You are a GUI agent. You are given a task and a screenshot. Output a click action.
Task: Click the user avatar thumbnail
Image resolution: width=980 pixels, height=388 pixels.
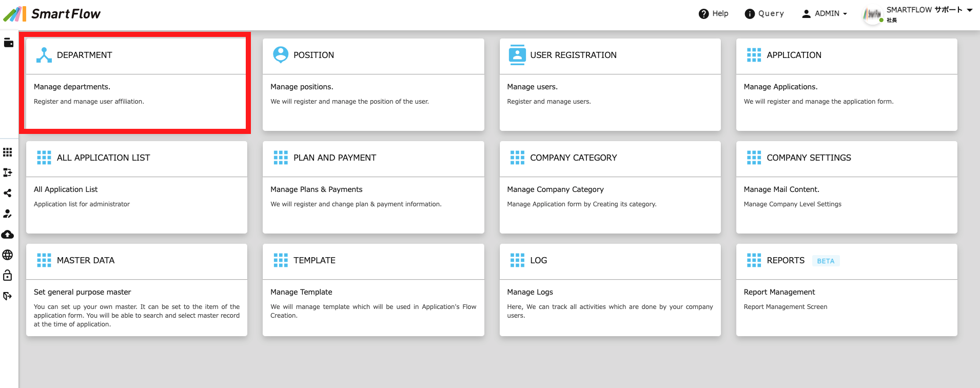872,14
